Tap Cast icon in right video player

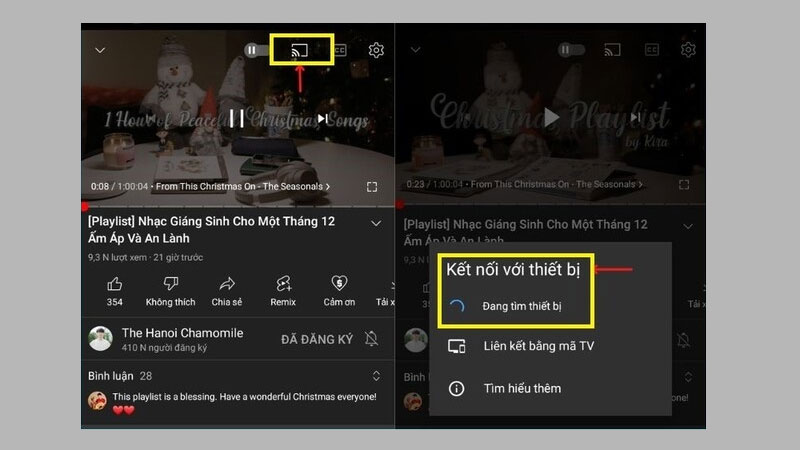tap(612, 49)
